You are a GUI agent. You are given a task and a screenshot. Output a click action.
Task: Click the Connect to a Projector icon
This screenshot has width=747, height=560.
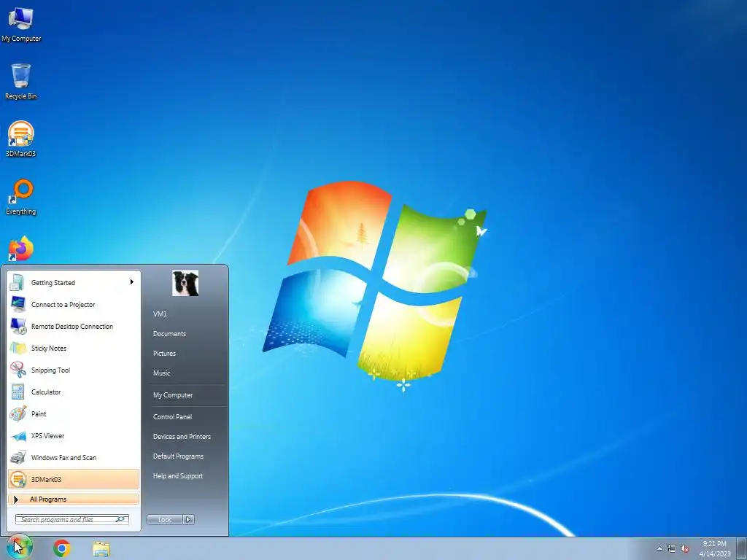click(x=18, y=304)
